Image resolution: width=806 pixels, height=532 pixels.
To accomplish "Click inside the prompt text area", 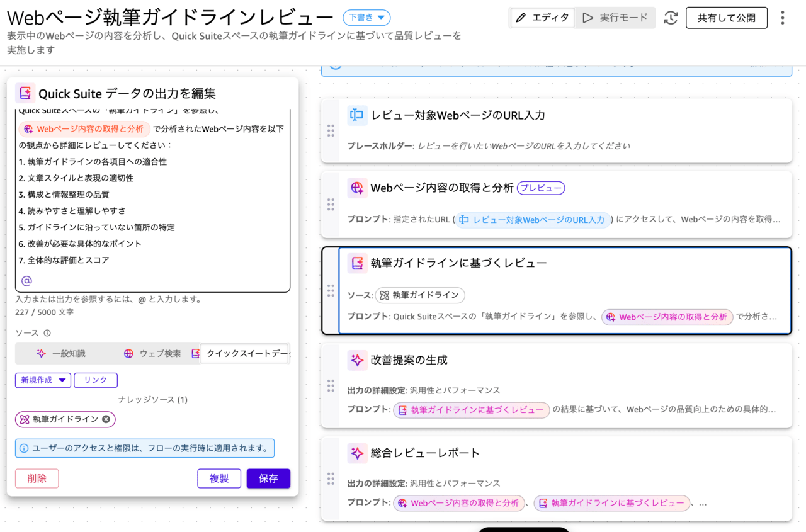I will pyautogui.click(x=151, y=201).
